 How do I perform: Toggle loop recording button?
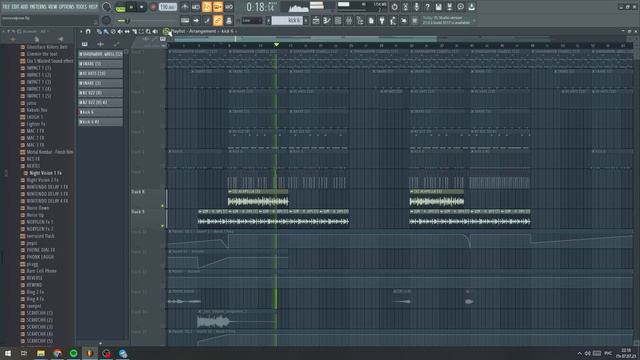pyautogui.click(x=229, y=7)
